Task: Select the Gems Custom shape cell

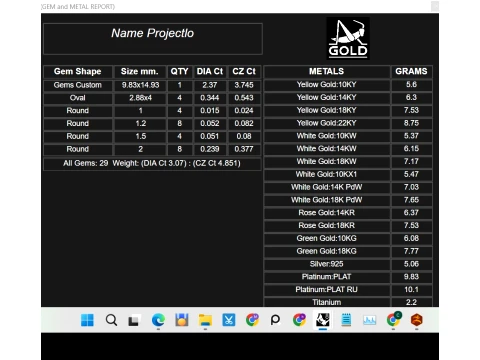Action: click(x=78, y=85)
